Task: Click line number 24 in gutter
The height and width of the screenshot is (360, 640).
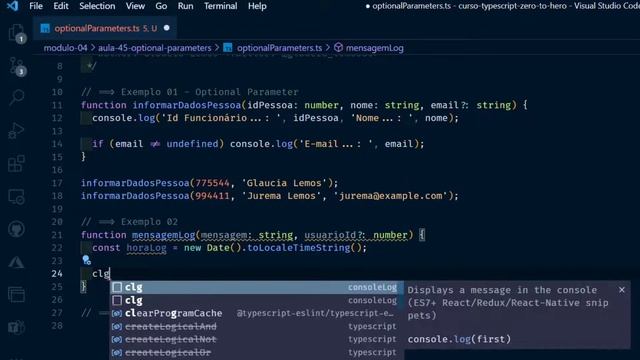Action: coord(57,273)
